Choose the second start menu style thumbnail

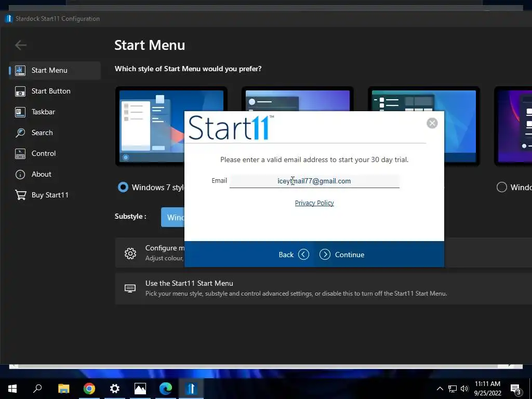(x=298, y=99)
